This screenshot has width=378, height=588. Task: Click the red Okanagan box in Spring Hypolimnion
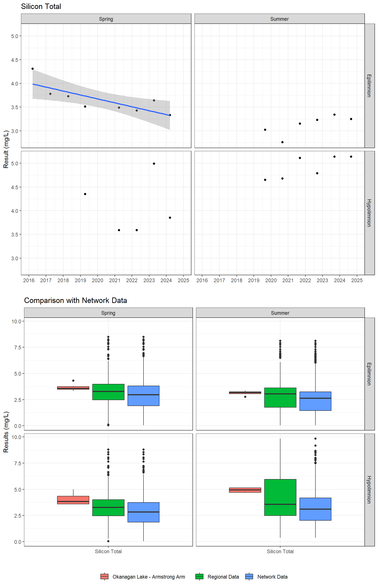[73, 500]
